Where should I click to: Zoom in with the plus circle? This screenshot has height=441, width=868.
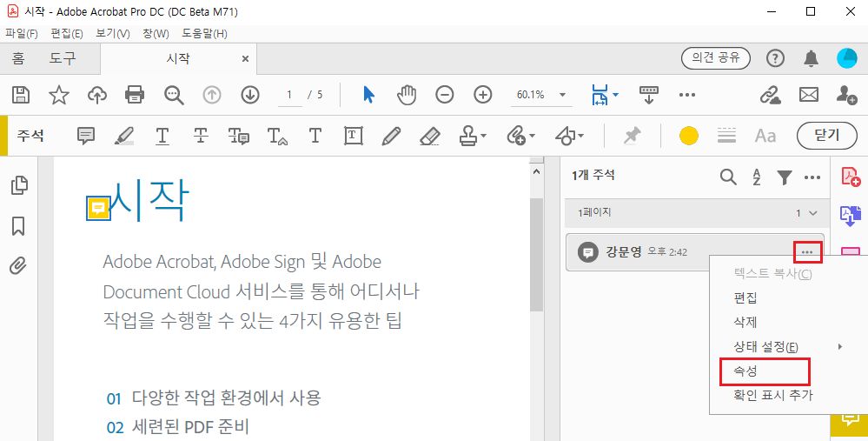483,95
